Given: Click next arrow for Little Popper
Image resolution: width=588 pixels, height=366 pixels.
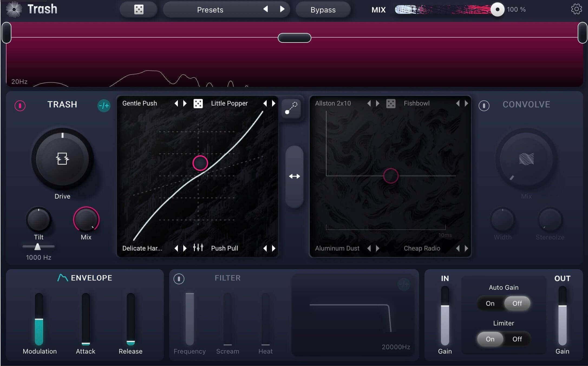Looking at the screenshot, I should [x=274, y=103].
